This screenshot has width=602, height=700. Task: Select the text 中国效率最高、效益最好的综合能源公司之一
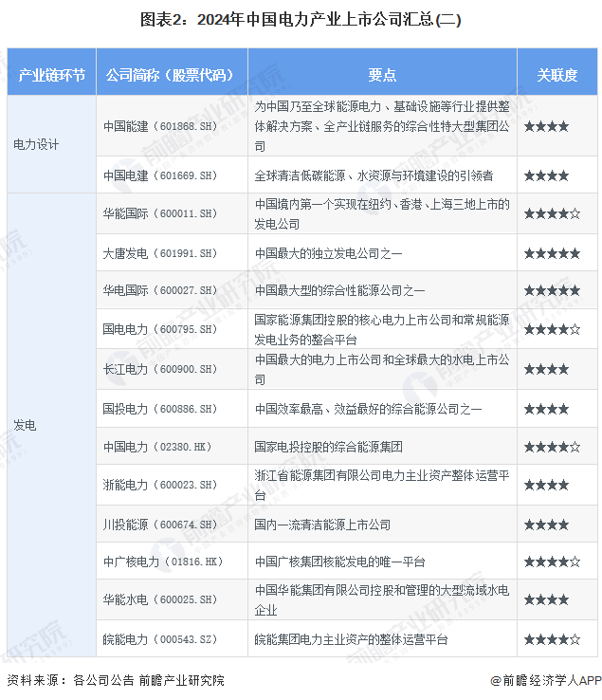[368, 409]
